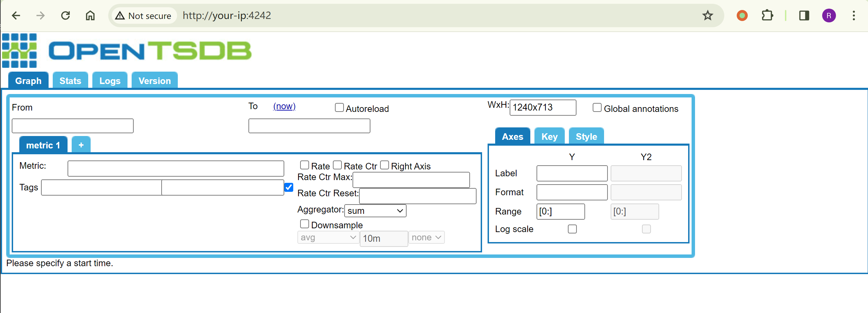Tick the Rate checkbox
Screen dimensions: 868x313
tap(304, 165)
